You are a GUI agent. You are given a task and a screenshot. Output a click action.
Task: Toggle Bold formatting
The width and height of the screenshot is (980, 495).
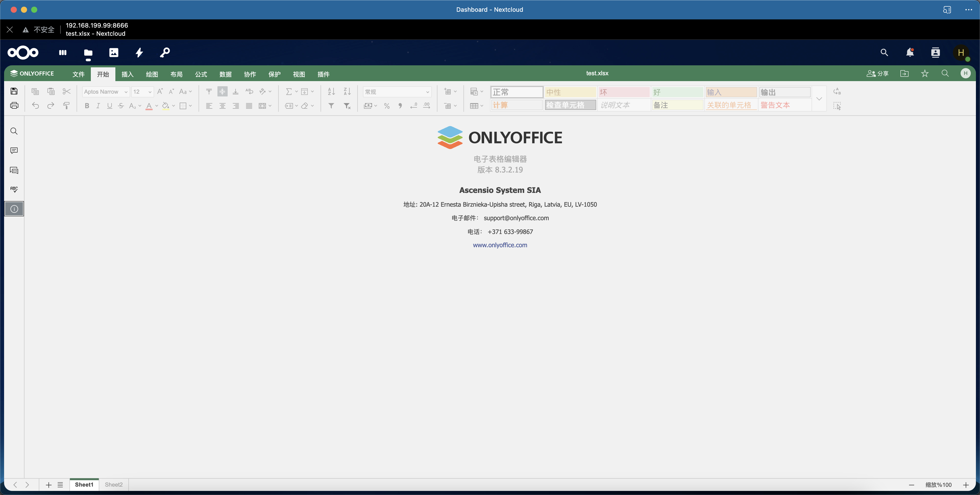pos(87,106)
